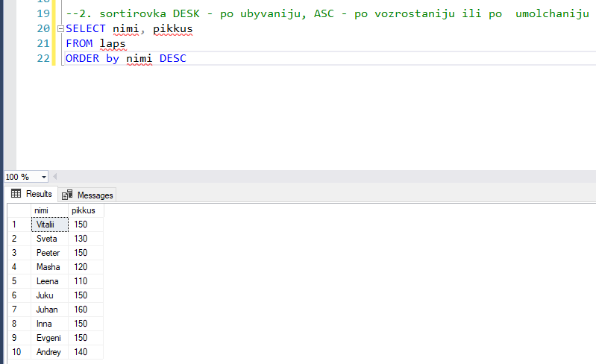Select the 150 value in Vitalii's row
The image size is (596, 364).
86,225
